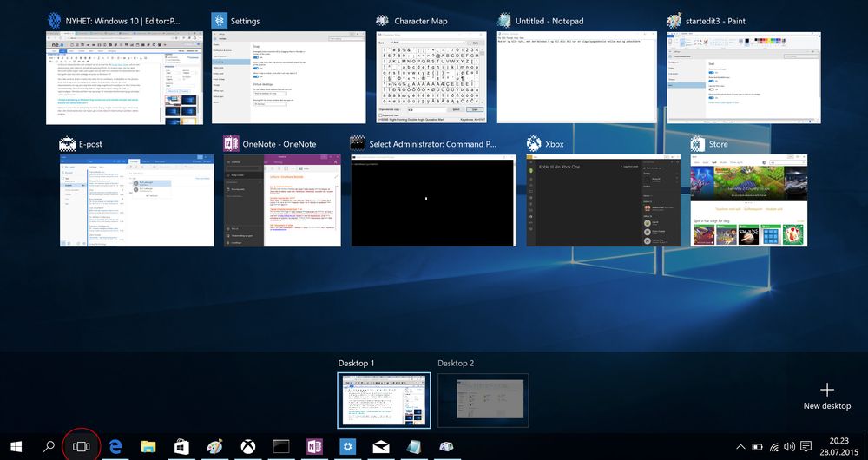This screenshot has height=460, width=868.
Task: Open the Wi-Fi network tray icon
Action: [774, 447]
